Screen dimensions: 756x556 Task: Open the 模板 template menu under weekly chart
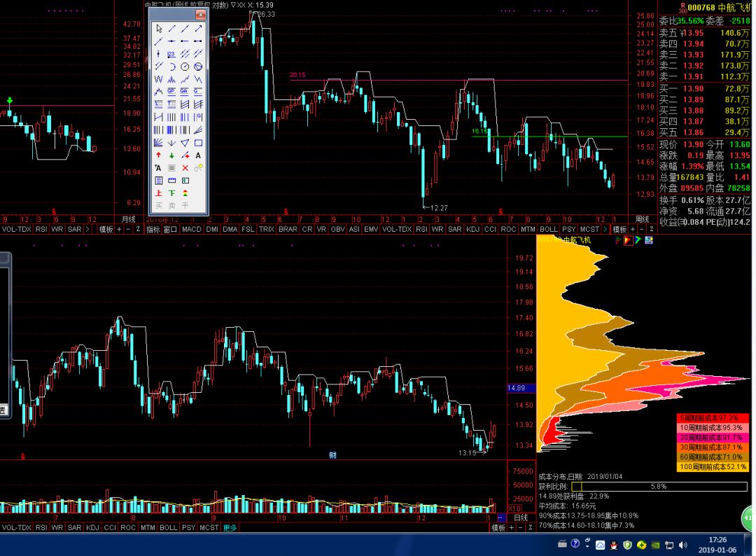pos(618,229)
